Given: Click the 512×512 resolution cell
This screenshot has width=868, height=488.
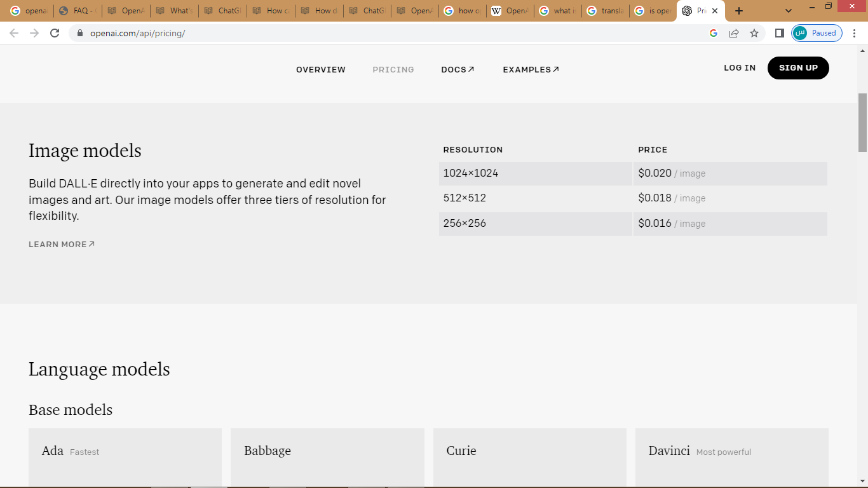Looking at the screenshot, I should click(x=535, y=198).
